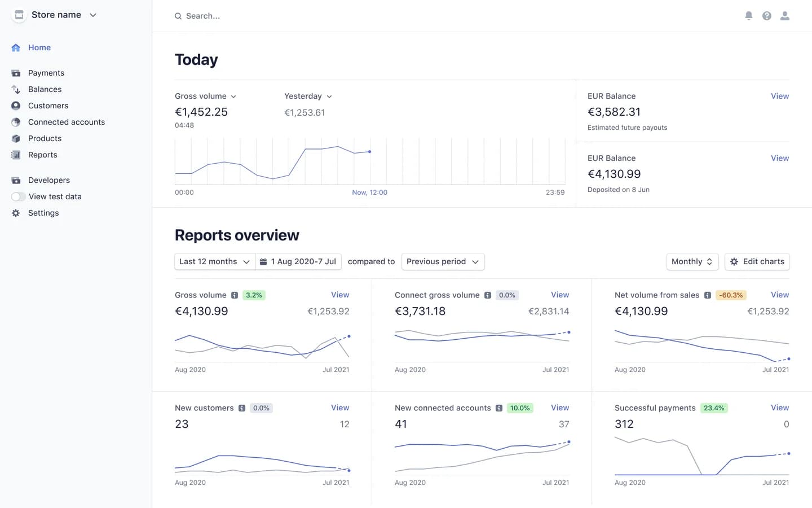Click the Connected accounts globe icon
812x508 pixels.
pos(16,122)
